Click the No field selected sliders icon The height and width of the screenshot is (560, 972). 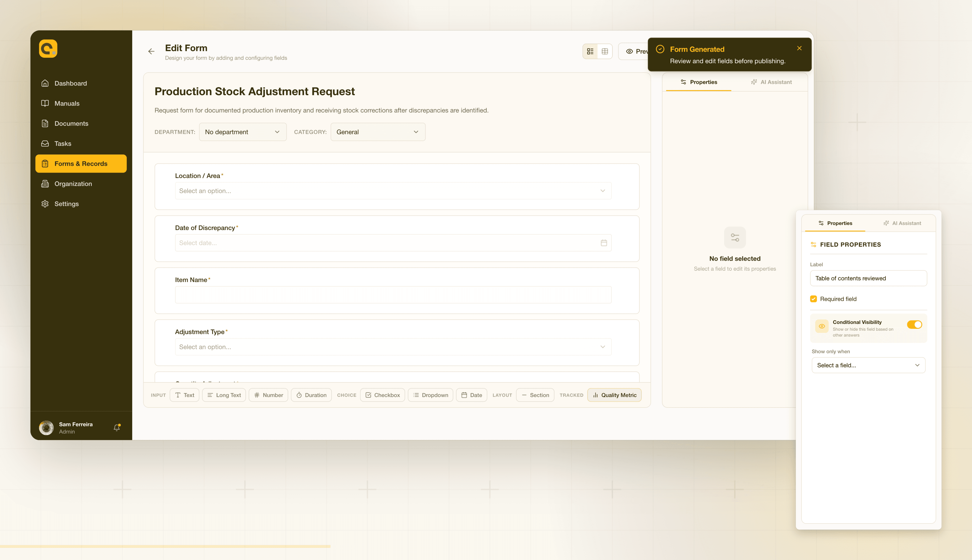[735, 238]
